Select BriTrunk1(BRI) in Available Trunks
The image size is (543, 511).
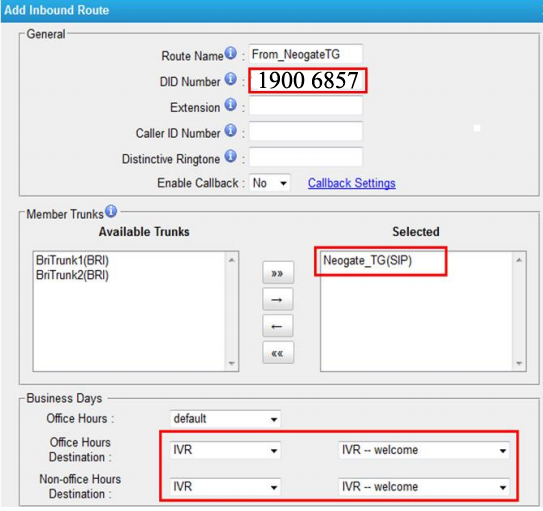point(72,260)
